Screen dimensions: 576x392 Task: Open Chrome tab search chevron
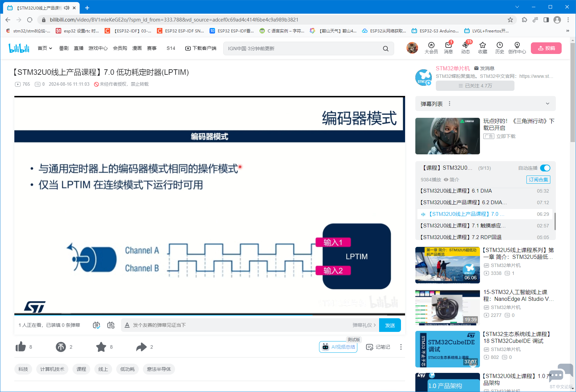click(517, 7)
